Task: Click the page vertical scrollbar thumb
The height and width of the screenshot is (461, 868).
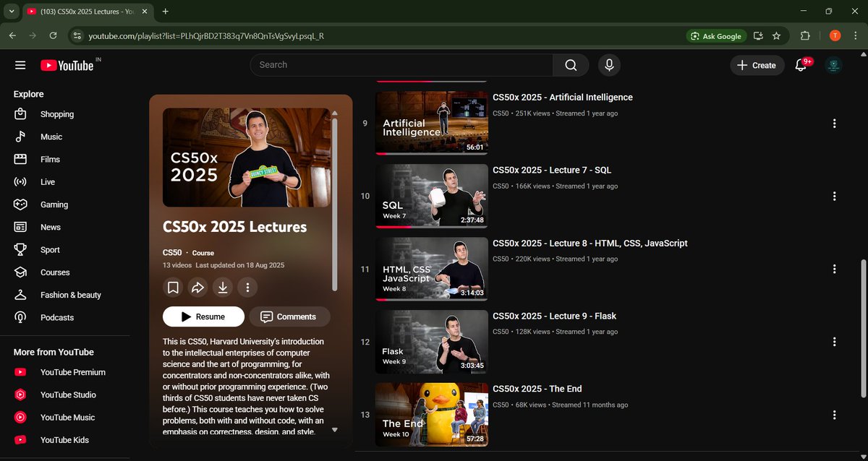Action: tap(863, 328)
